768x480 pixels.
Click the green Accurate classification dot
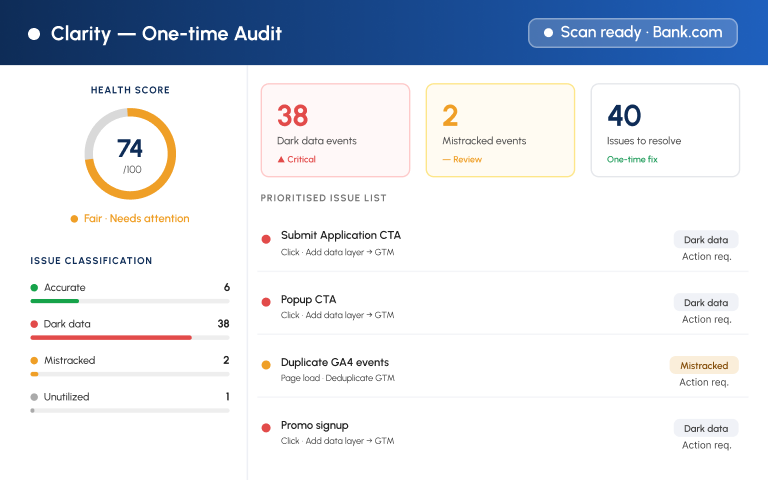click(34, 288)
